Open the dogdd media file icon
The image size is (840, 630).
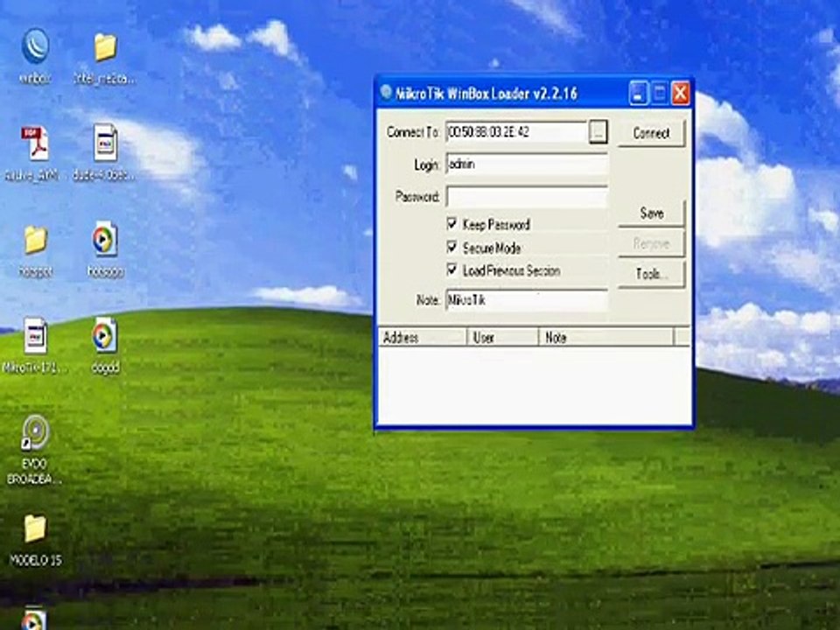pyautogui.click(x=104, y=336)
